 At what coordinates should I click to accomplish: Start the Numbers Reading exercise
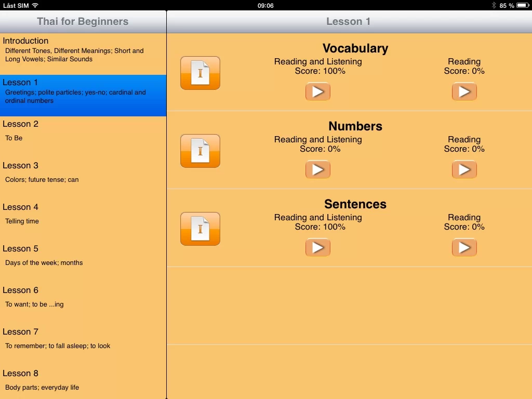(464, 170)
